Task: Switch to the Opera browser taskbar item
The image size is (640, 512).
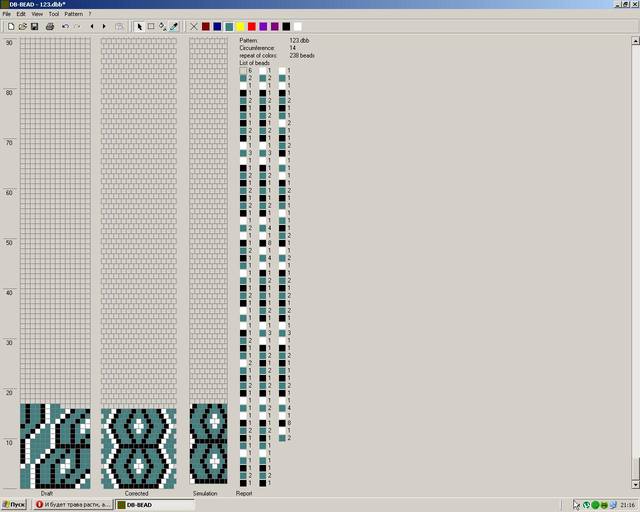Action: coord(73,505)
